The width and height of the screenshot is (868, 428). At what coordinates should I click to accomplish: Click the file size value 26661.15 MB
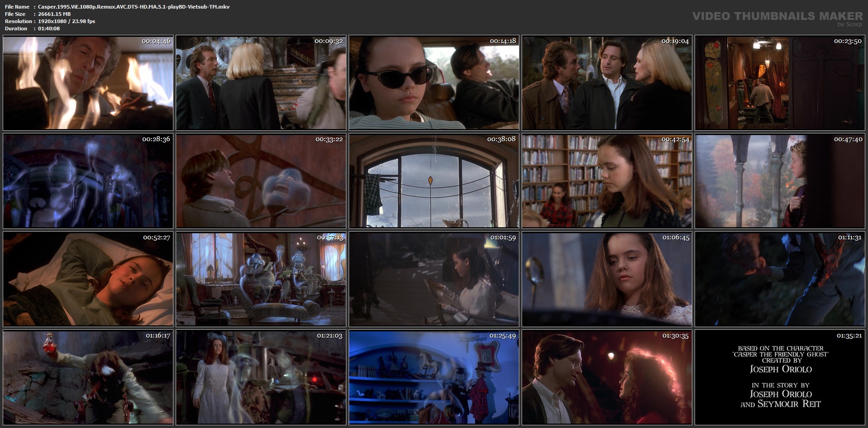coord(54,14)
